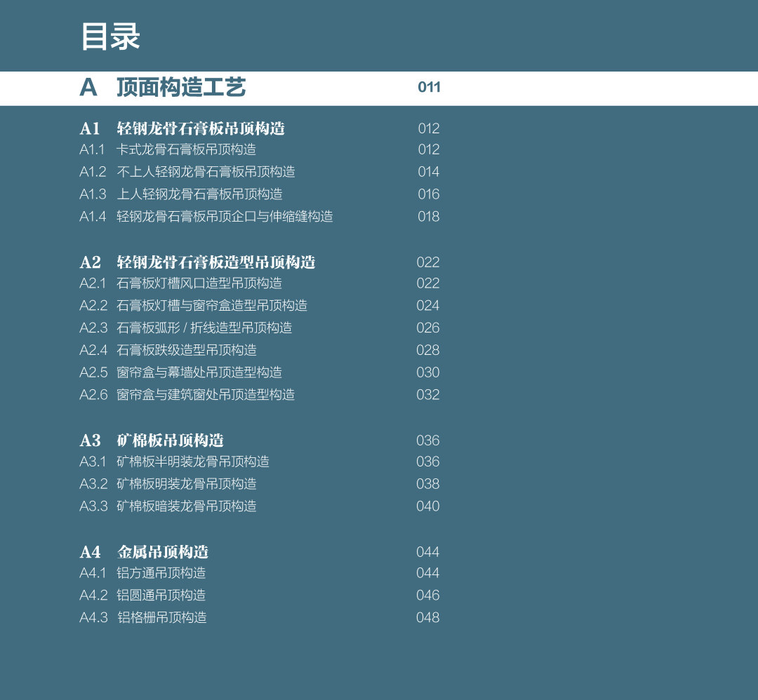The height and width of the screenshot is (700, 758).
Task: Open chapter A4 金属吊顶构造
Action: click(144, 552)
